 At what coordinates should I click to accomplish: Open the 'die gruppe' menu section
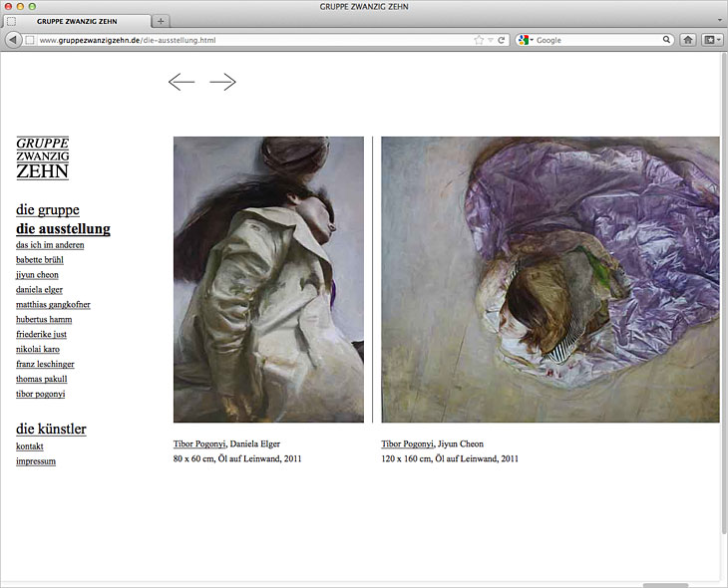[48, 209]
